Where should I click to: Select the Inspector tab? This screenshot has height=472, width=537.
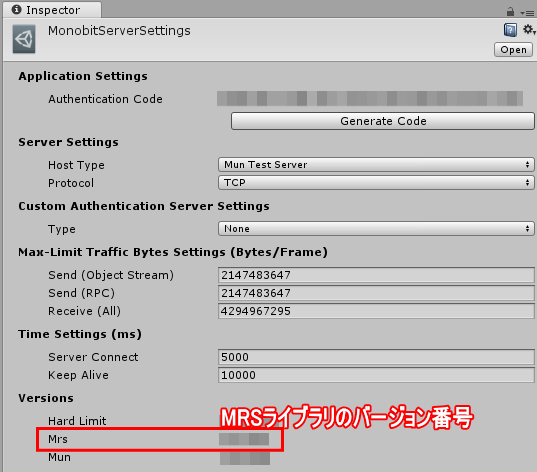pos(52,10)
